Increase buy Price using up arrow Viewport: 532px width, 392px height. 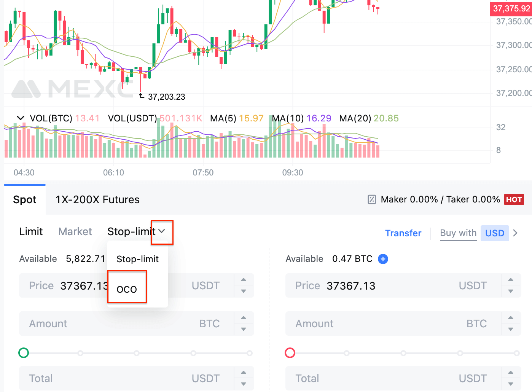[244, 280]
